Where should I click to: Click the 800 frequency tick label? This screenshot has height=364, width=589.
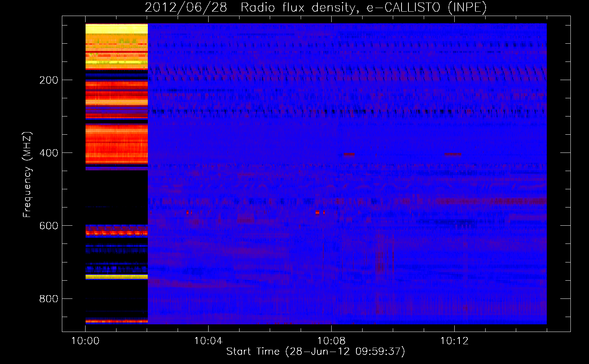coord(49,298)
